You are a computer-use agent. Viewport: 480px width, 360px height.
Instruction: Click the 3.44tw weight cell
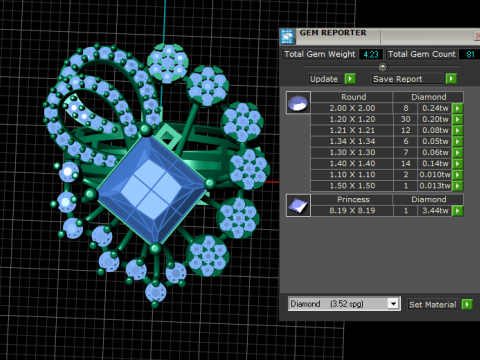(435, 211)
